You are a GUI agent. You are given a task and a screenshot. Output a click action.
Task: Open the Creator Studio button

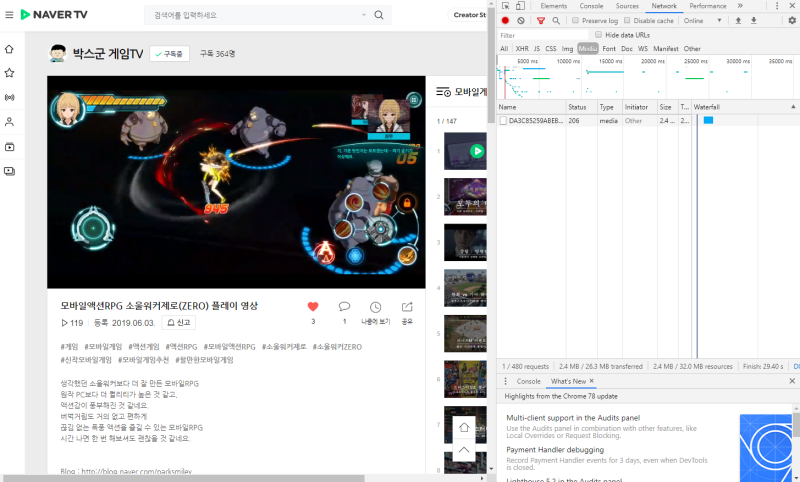click(469, 15)
